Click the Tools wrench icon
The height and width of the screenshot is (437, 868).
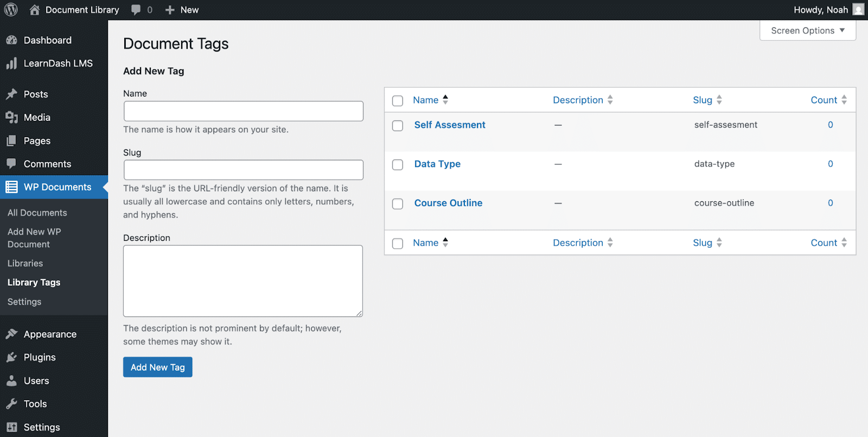tap(11, 404)
